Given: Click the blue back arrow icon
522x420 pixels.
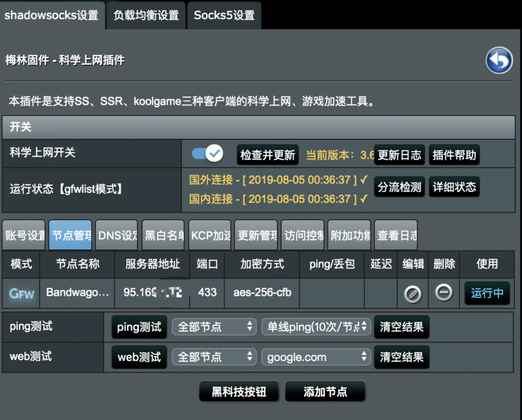Looking at the screenshot, I should click(x=499, y=60).
